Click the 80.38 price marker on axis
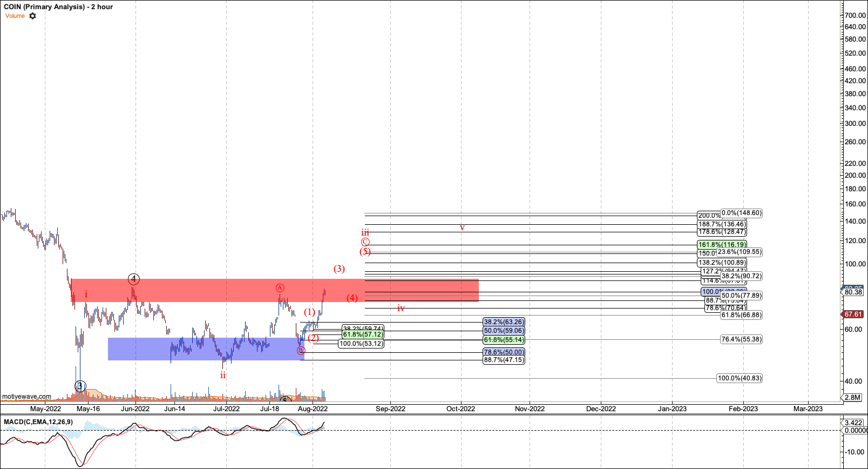Screen dimensions: 868x469 pos(853,292)
